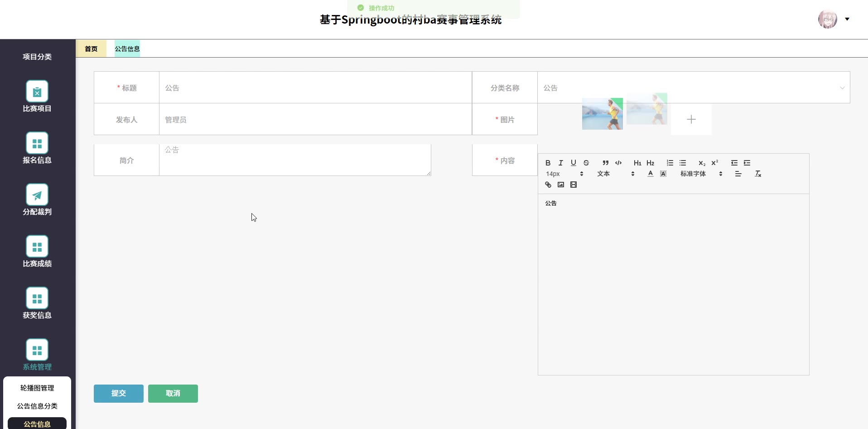This screenshot has width=868, height=429.
Task: Toggle strikethrough formatting in the editor
Action: click(586, 163)
